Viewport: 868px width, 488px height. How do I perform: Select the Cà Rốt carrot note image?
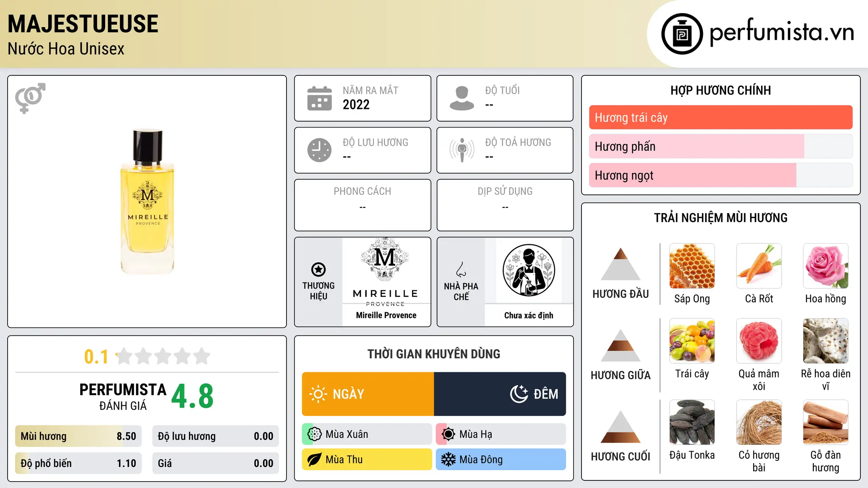coord(759,266)
